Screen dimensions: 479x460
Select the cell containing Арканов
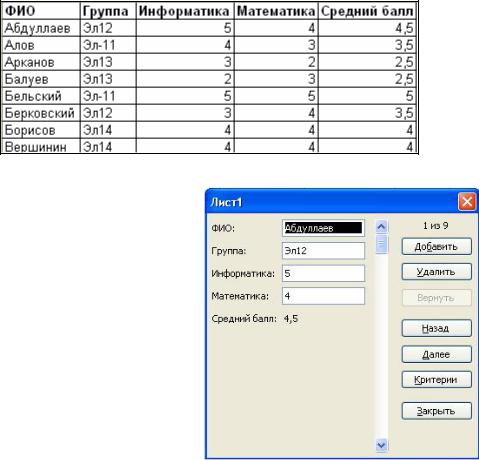[x=41, y=62]
